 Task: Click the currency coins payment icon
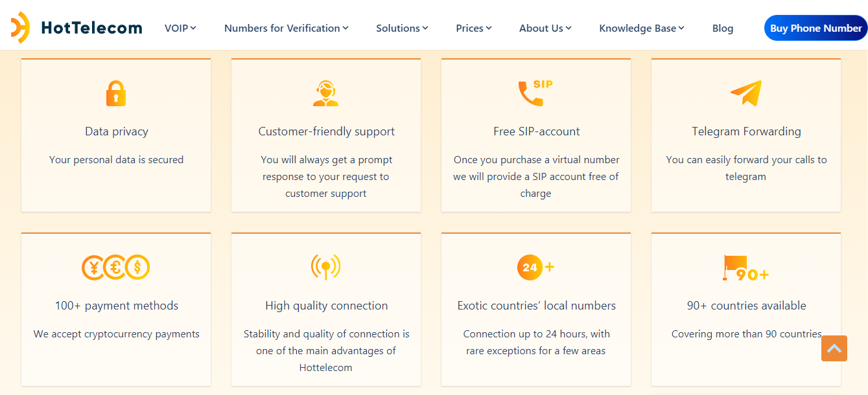(116, 267)
